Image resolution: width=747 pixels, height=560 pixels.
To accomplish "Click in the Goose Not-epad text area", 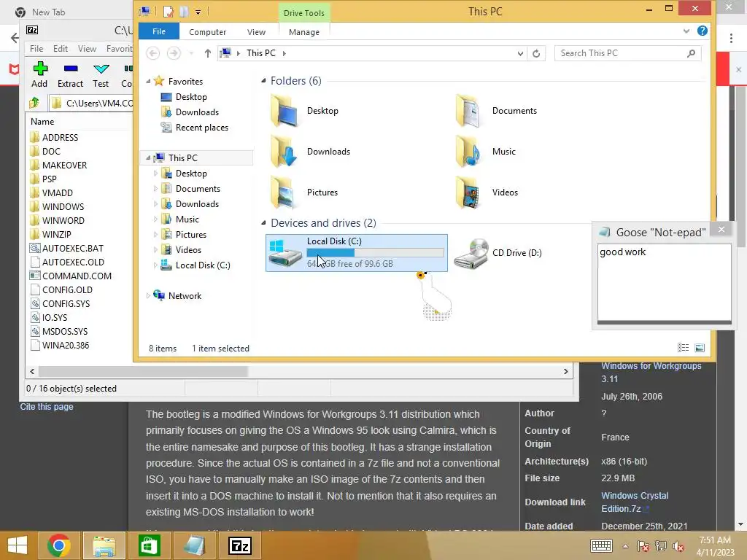I will pos(664,283).
